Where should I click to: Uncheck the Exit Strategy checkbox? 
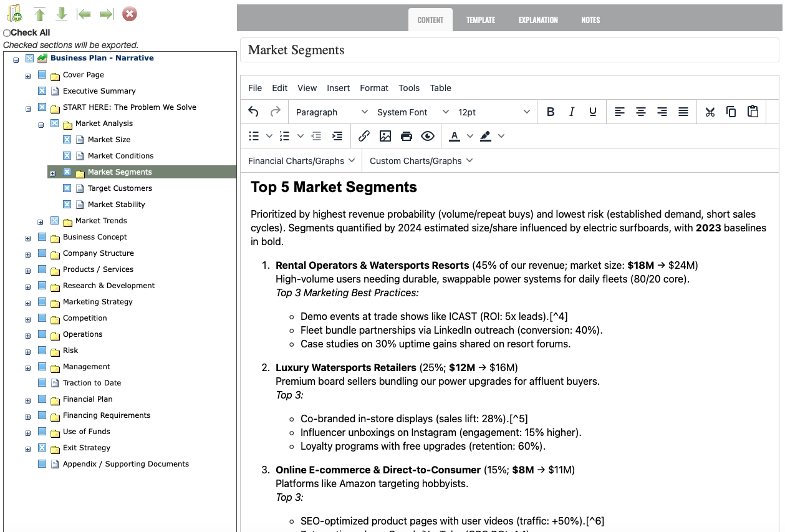pos(42,448)
